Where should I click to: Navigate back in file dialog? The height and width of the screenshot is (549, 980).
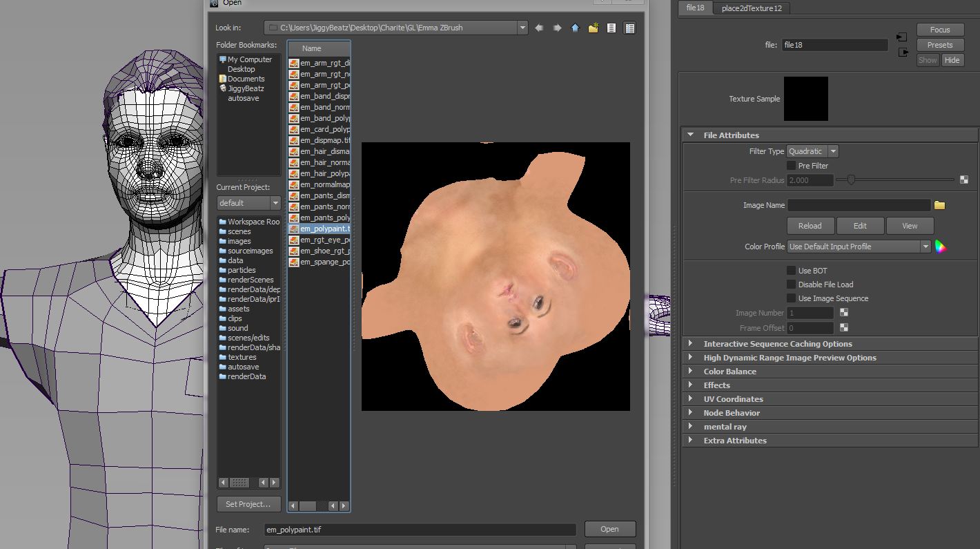click(539, 28)
